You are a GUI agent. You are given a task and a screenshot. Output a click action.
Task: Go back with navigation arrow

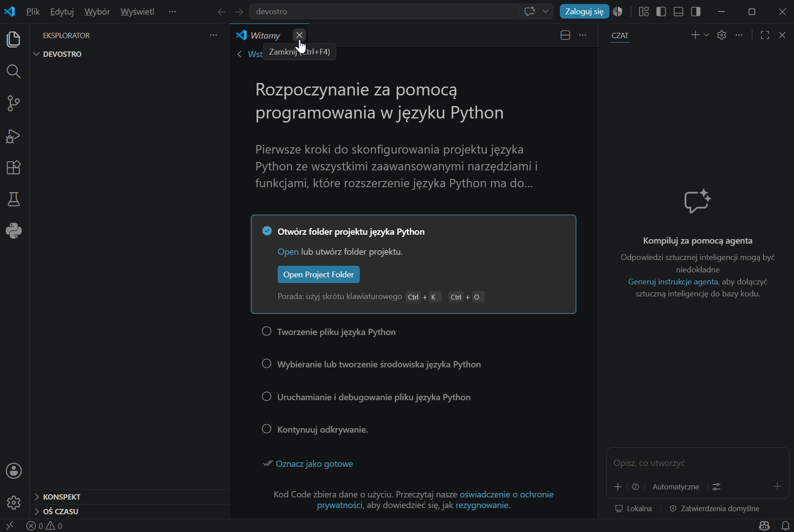pos(222,12)
